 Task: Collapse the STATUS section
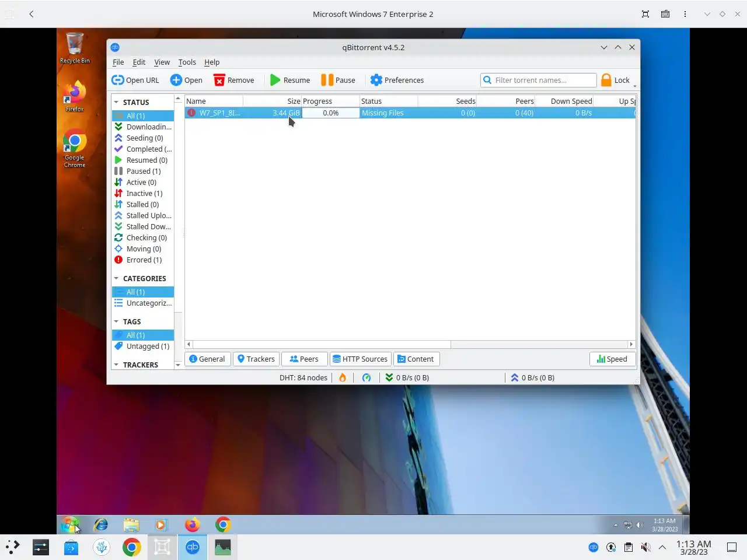point(116,102)
